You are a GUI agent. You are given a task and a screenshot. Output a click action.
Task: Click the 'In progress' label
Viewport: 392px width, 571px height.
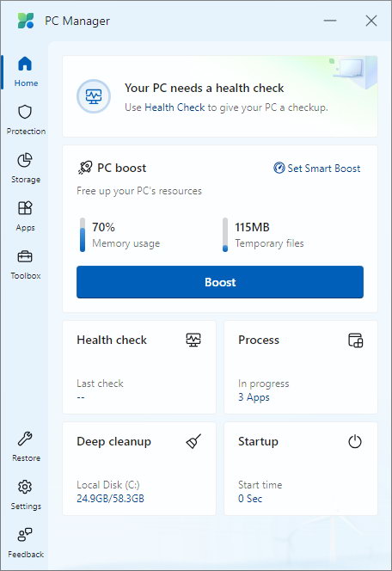coord(264,384)
